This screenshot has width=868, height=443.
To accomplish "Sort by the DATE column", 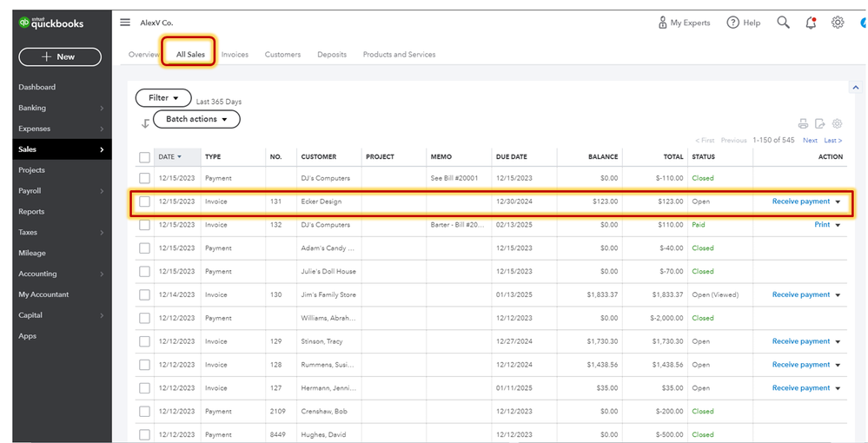I will coord(169,156).
